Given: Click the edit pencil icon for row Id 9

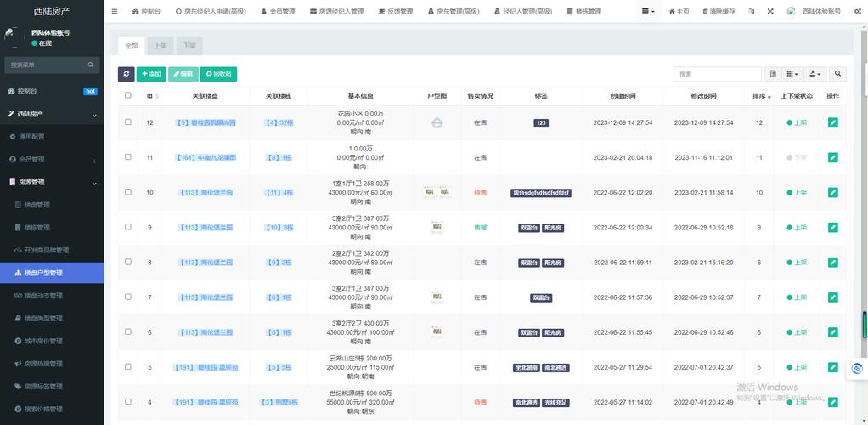Looking at the screenshot, I should [x=832, y=227].
